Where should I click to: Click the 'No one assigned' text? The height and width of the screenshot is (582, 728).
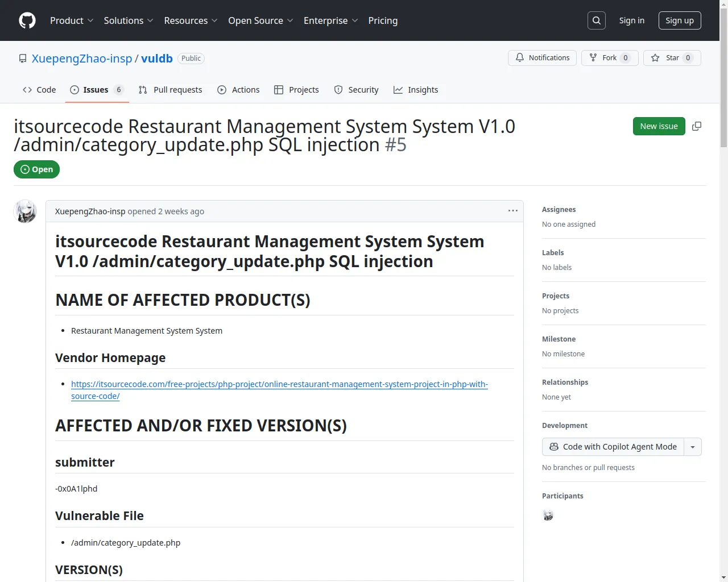coord(569,225)
